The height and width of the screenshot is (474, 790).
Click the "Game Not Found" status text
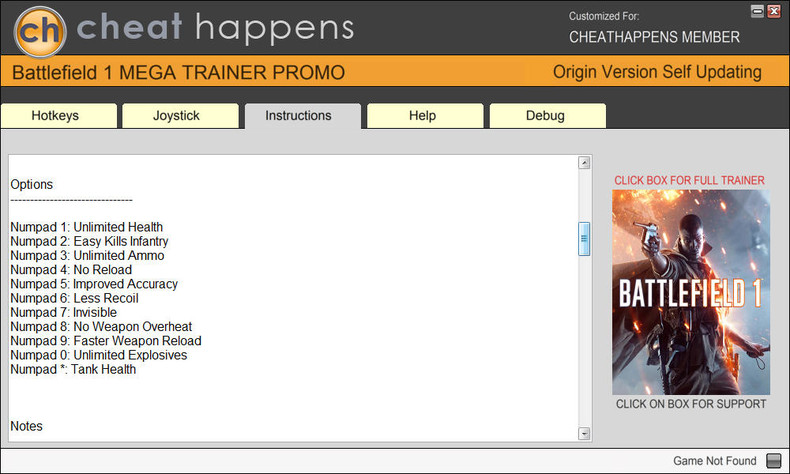coord(714,460)
